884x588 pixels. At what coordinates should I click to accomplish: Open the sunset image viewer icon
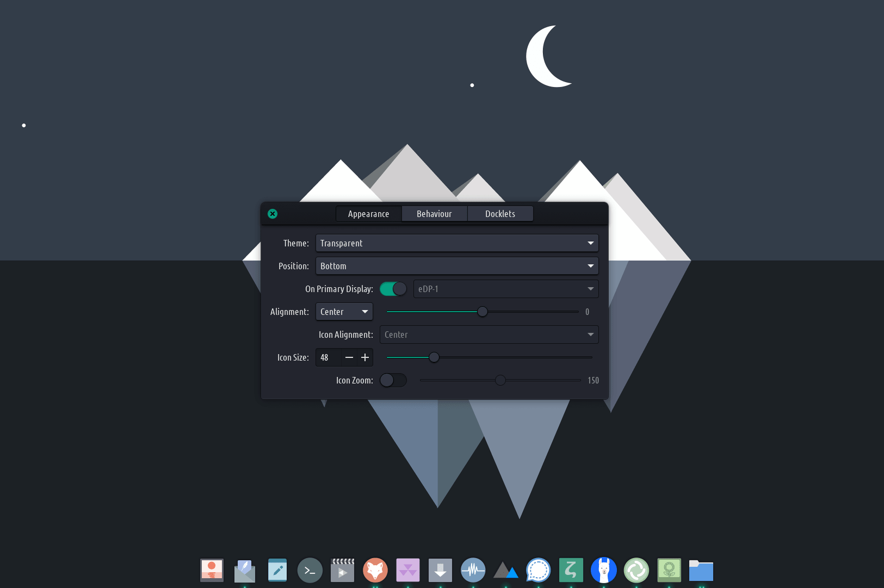point(212,571)
